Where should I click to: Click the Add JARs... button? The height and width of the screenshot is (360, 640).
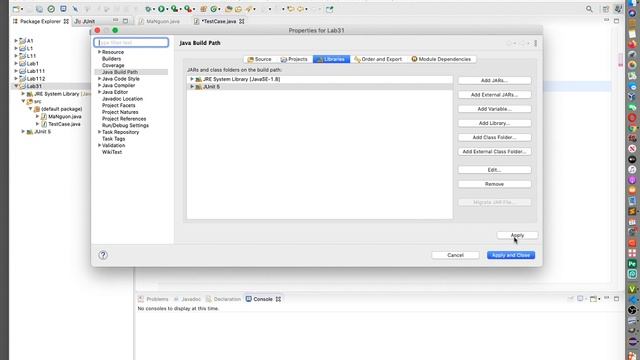[x=494, y=80]
